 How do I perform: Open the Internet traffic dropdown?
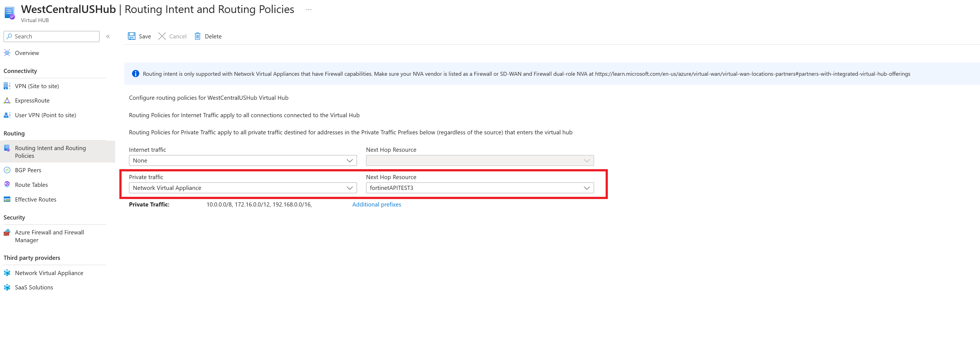243,161
